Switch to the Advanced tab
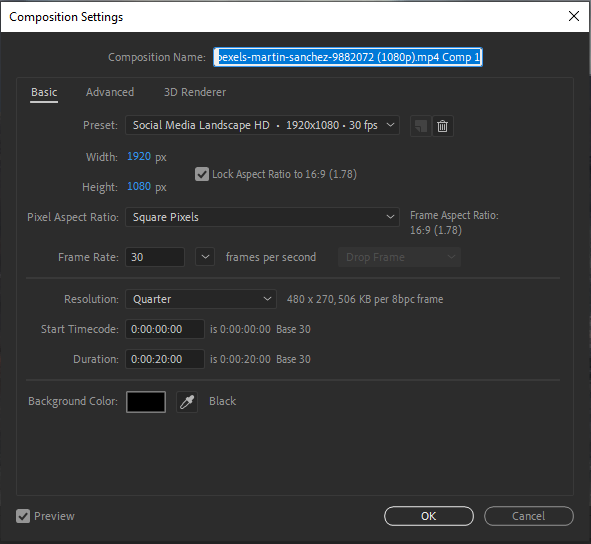 click(110, 92)
